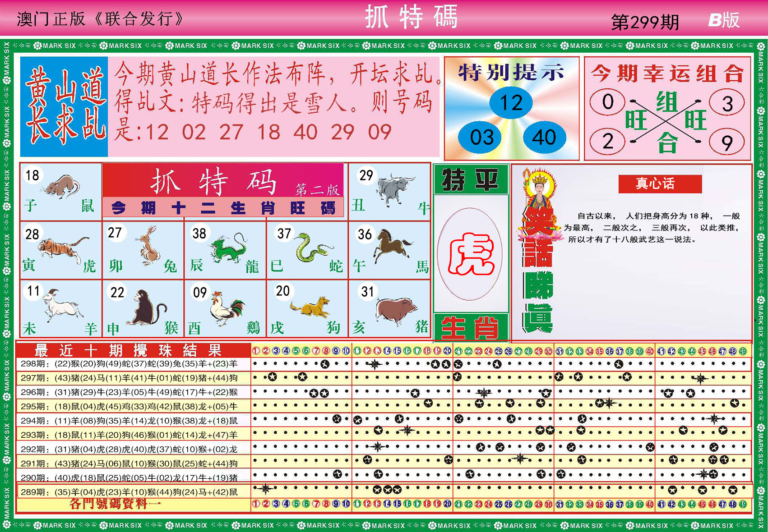
Task: Click the blue circle showing 12
Action: click(x=511, y=103)
